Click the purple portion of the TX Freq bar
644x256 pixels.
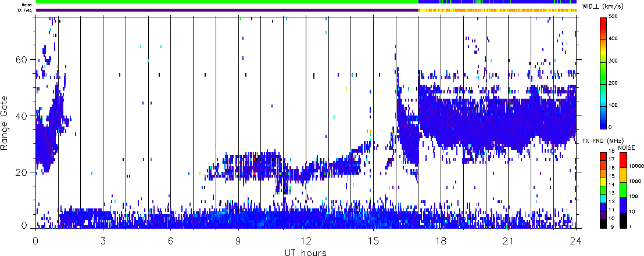[227, 10]
